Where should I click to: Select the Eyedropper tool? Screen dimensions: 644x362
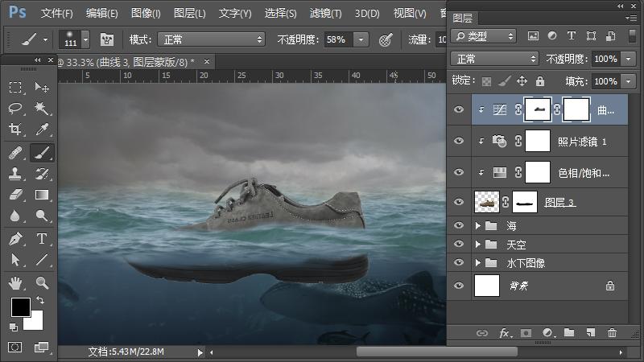point(42,129)
